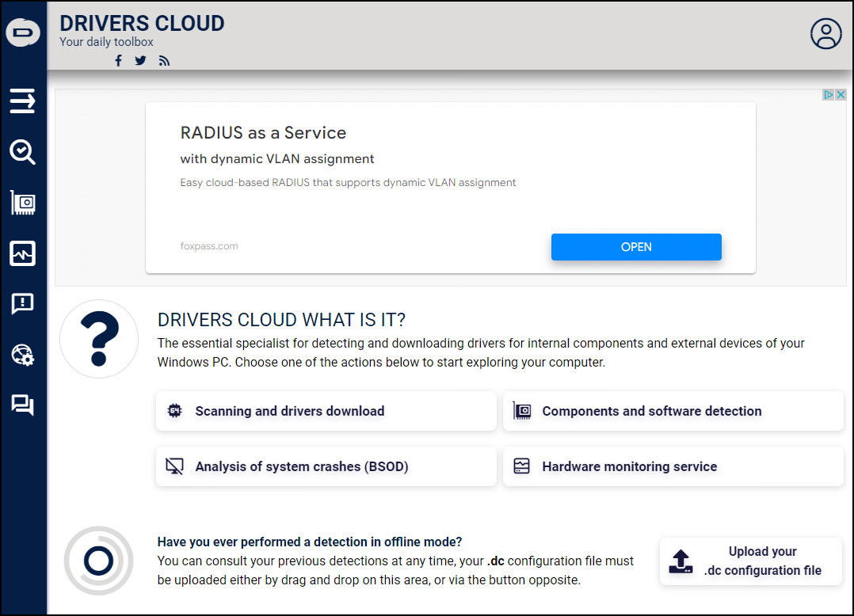
Task: Open the RSS feed icon
Action: [164, 60]
